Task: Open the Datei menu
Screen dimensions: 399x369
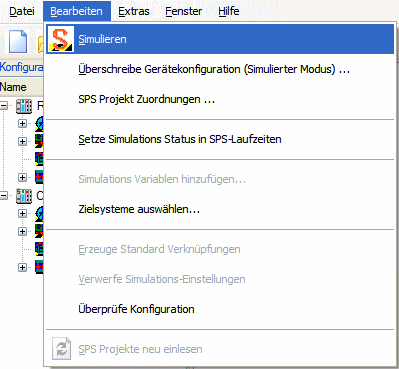Action: 22,11
